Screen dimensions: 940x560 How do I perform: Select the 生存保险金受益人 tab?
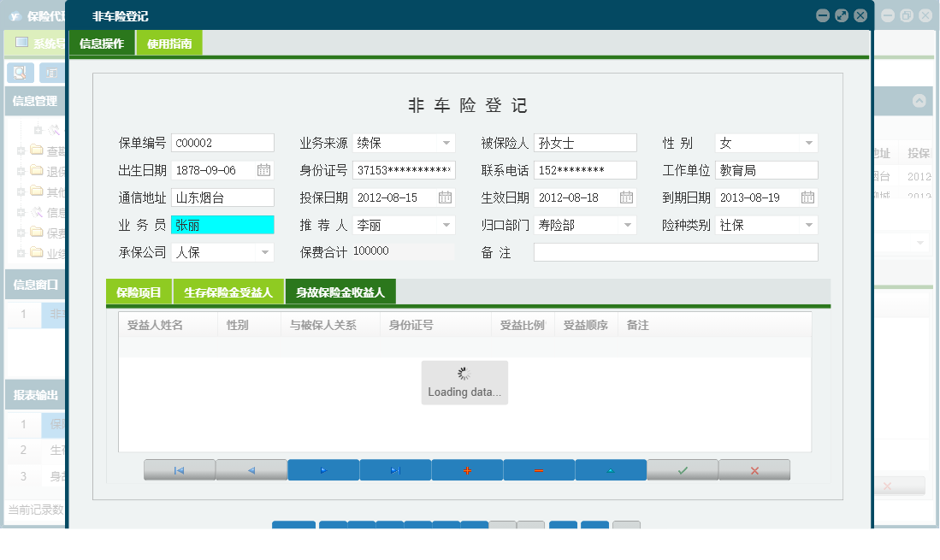coord(228,291)
